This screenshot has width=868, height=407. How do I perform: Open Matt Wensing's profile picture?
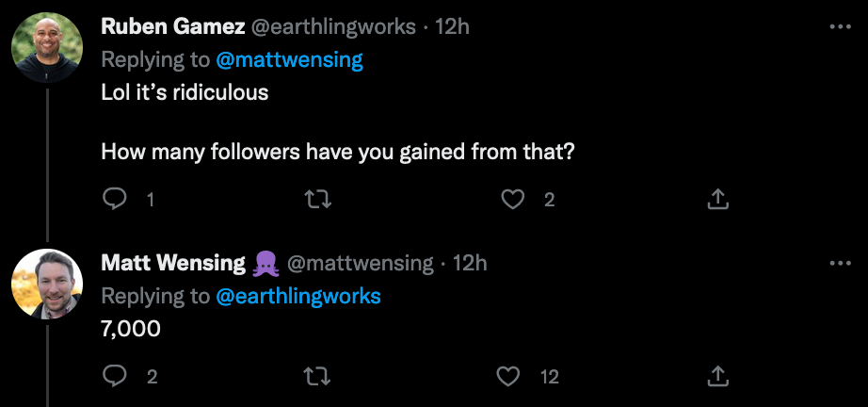[47, 284]
